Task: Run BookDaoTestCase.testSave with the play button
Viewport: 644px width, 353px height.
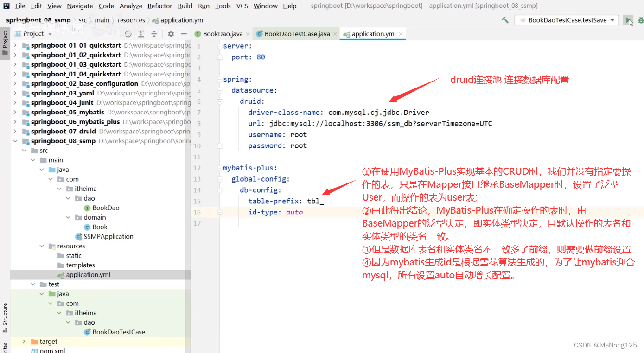Action: [x=628, y=20]
